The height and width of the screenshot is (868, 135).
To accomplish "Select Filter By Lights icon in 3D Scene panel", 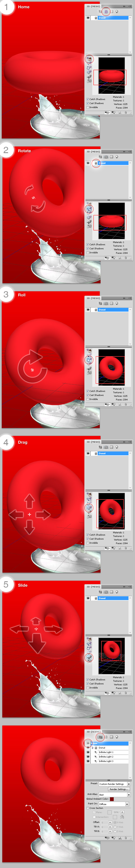I will tap(117, 737).
